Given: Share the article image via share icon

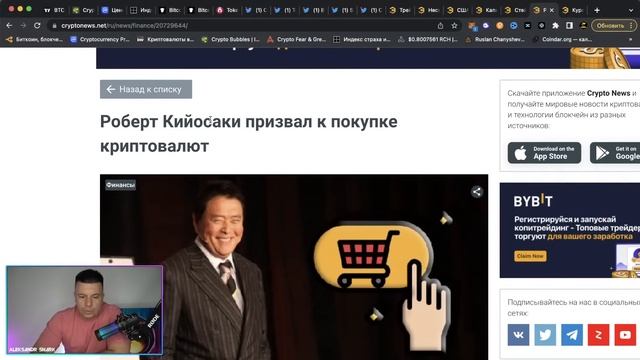Looking at the screenshot, I should [476, 191].
